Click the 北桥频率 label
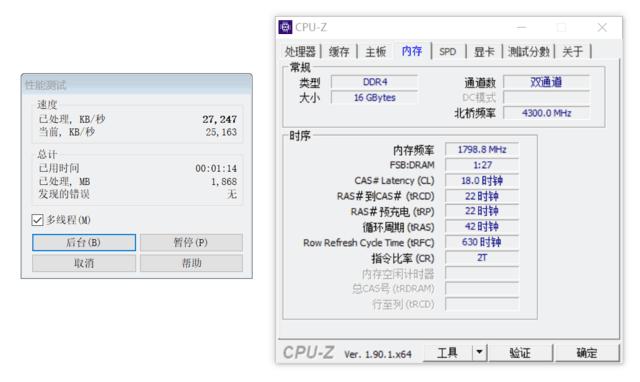 [x=475, y=113]
